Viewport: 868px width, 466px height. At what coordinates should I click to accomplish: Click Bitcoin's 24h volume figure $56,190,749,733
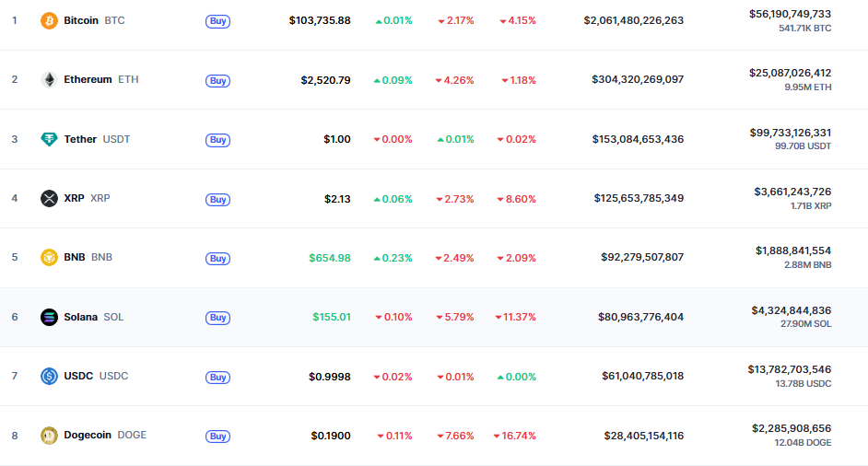pos(790,14)
